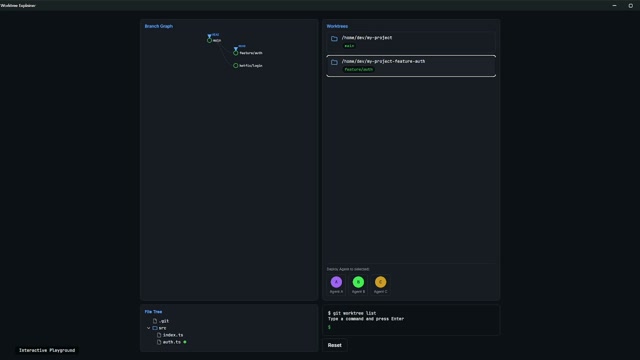Click folder icon of /home/dev/my-project worktree
This screenshot has width=640, height=360.
coord(334,38)
